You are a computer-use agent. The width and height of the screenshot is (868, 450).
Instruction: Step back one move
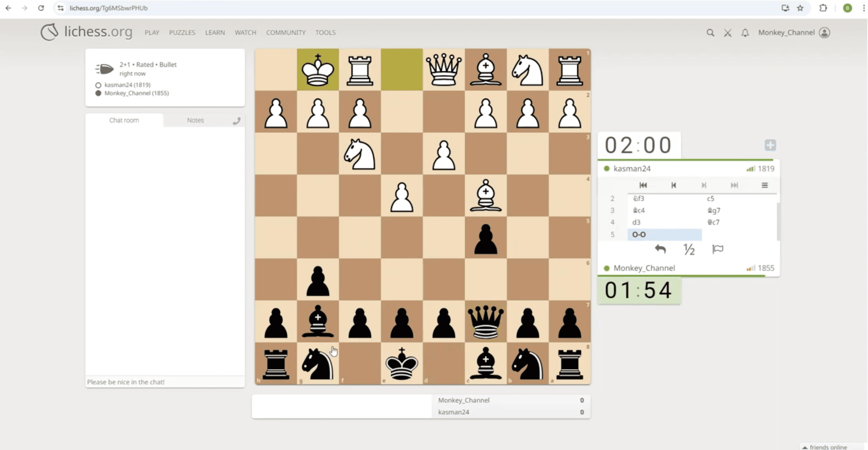point(673,185)
